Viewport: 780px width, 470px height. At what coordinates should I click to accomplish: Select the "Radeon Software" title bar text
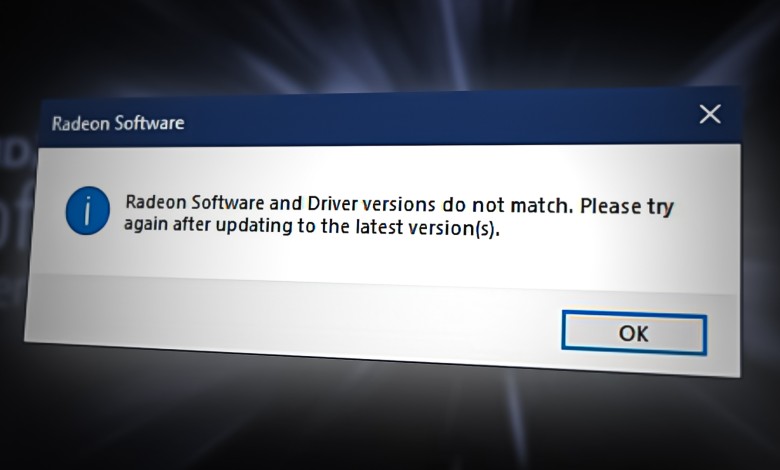pyautogui.click(x=118, y=123)
